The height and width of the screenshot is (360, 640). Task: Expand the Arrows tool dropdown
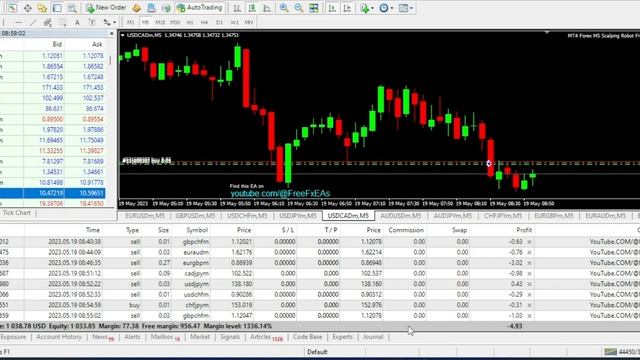(x=115, y=23)
